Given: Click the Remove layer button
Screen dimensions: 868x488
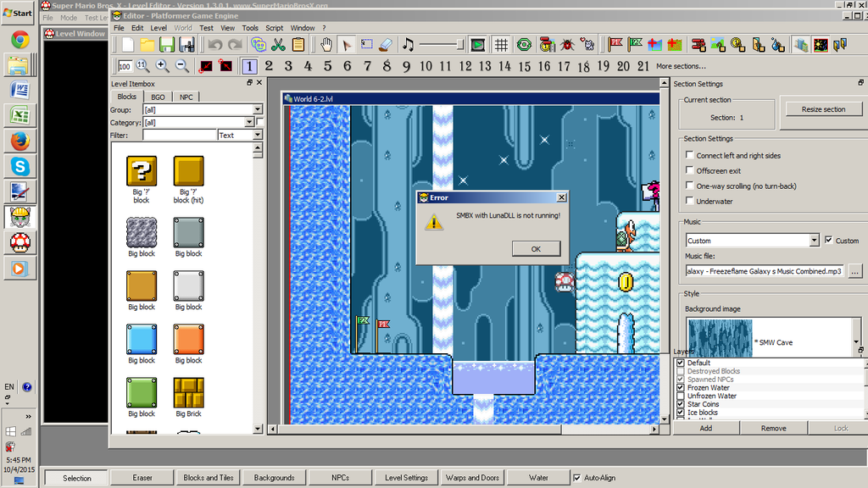Looking at the screenshot, I should coord(773,428).
